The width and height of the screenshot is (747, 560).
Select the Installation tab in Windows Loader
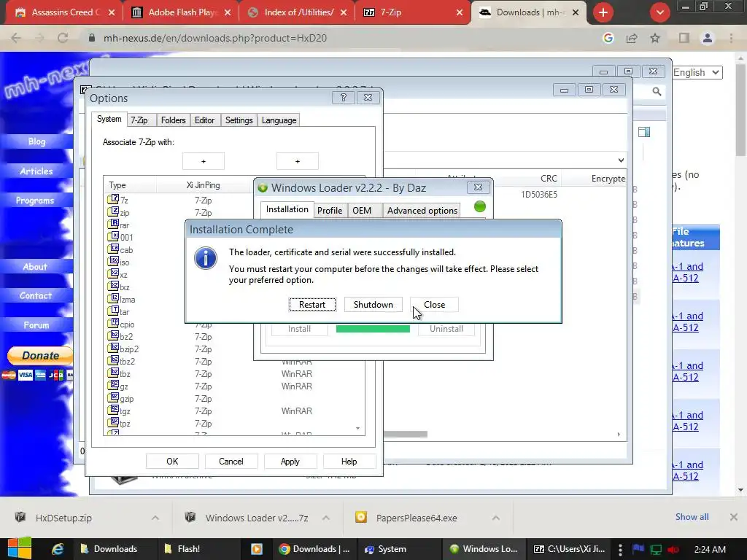click(x=287, y=209)
